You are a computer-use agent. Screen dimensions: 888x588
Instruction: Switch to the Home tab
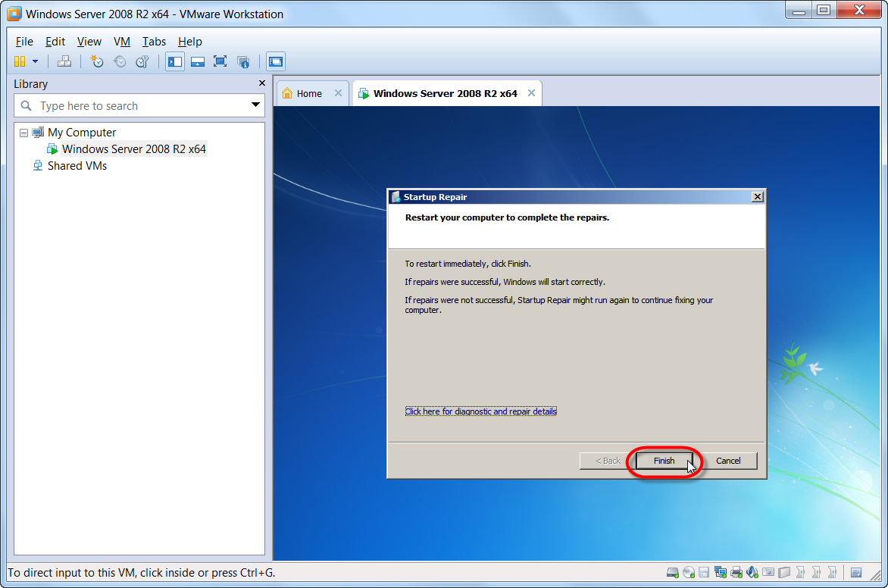coord(308,93)
